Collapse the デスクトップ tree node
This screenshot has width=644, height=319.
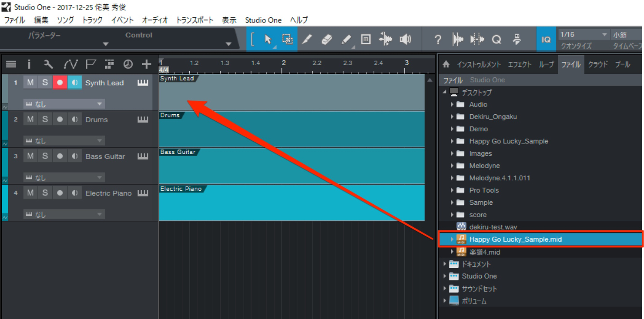pyautogui.click(x=445, y=92)
